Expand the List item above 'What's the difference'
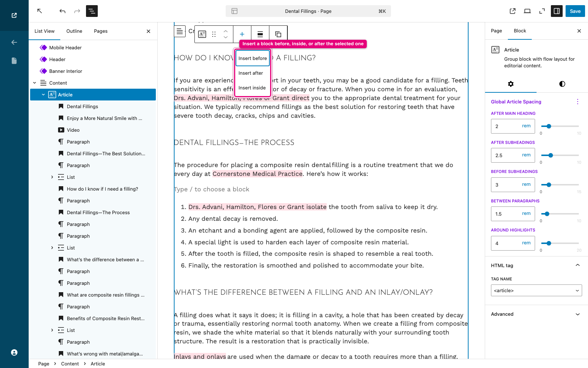Image resolution: width=588 pixels, height=368 pixels. click(x=52, y=248)
